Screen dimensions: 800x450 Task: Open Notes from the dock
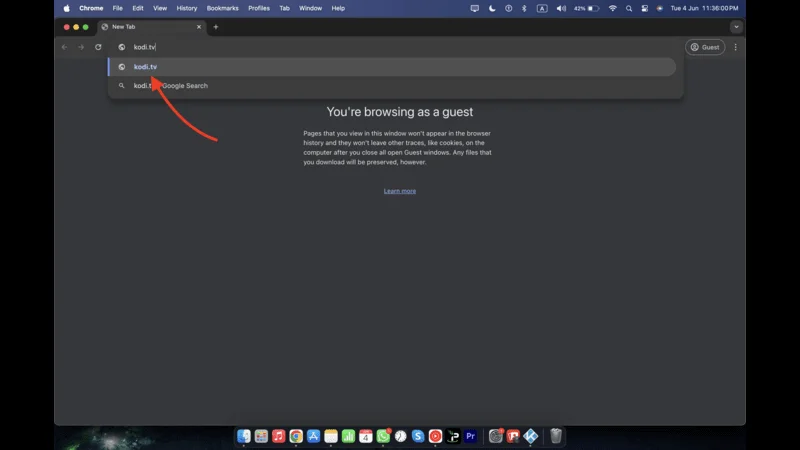click(x=331, y=436)
